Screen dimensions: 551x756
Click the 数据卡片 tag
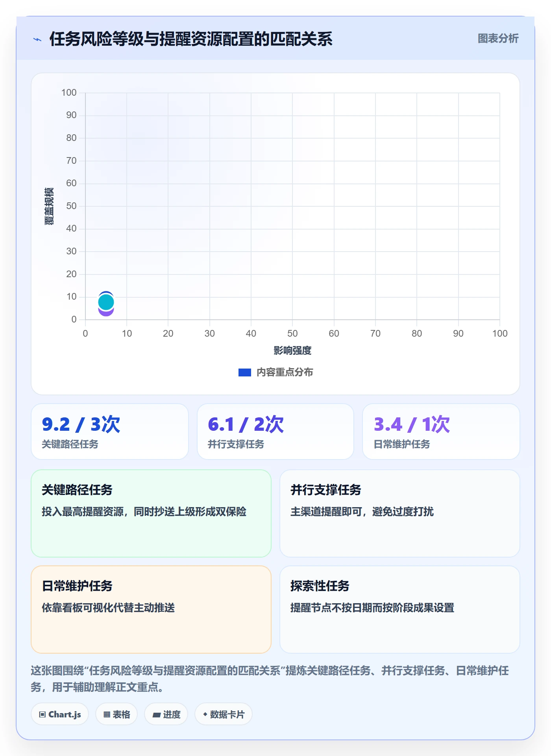224,714
